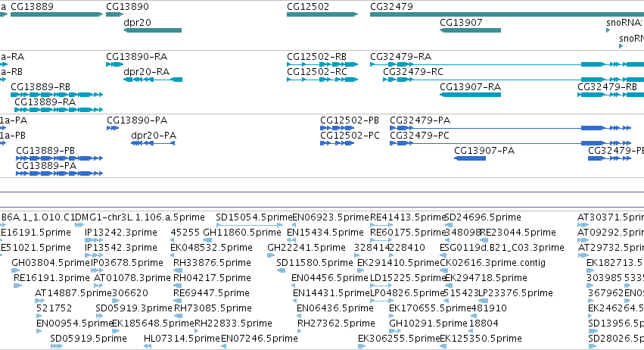
Task: Open transcript CG12502-RB
Action: tap(316, 57)
